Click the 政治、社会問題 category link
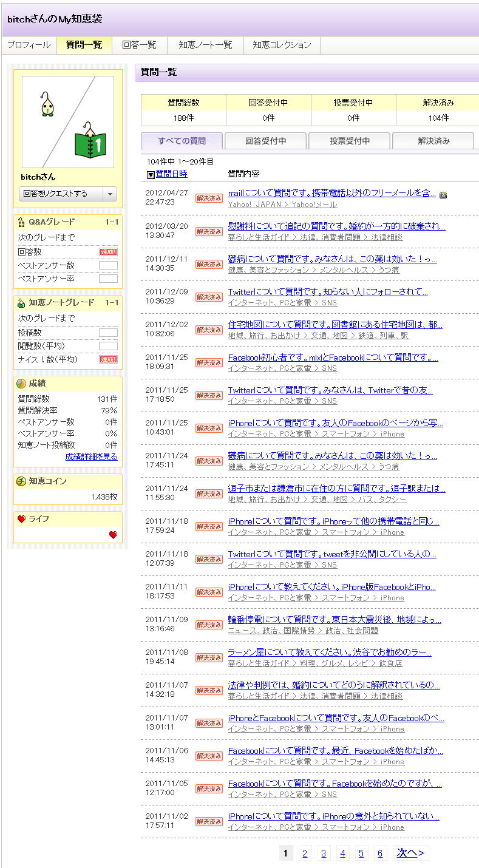The width and height of the screenshot is (479, 868). pyautogui.click(x=352, y=631)
